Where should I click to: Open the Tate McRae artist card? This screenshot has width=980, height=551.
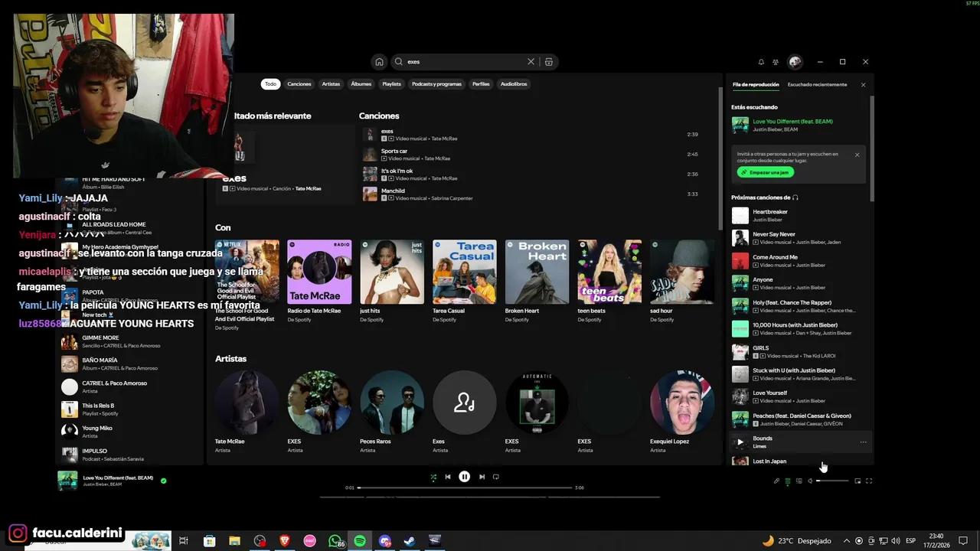click(x=247, y=413)
